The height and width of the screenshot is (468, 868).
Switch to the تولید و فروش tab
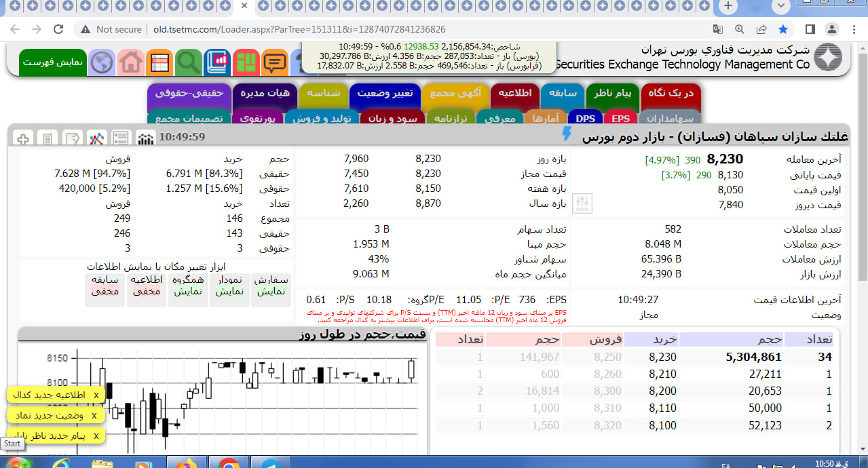click(322, 118)
